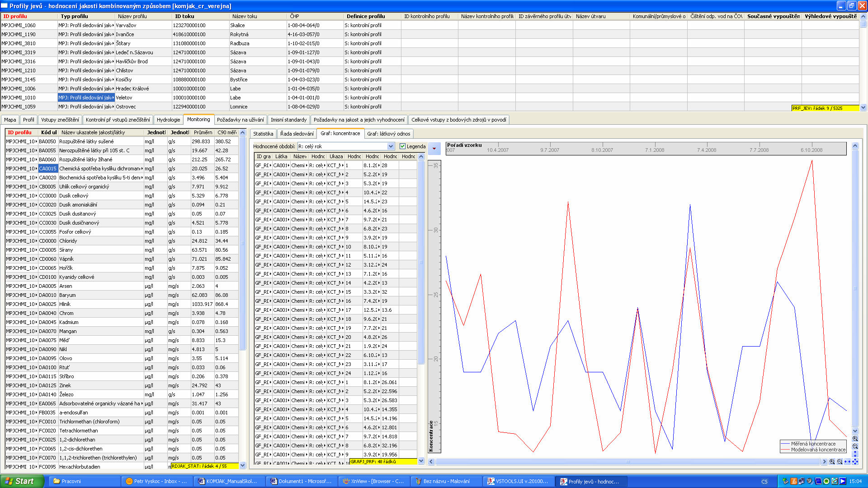This screenshot has height=488, width=868.
Task: Select the CA0015 code cell
Action: (47, 169)
